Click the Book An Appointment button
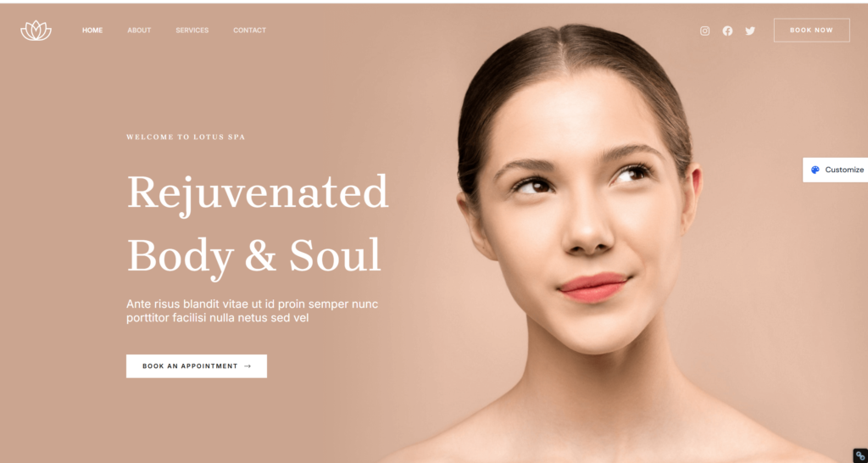868x463 pixels. tap(197, 366)
